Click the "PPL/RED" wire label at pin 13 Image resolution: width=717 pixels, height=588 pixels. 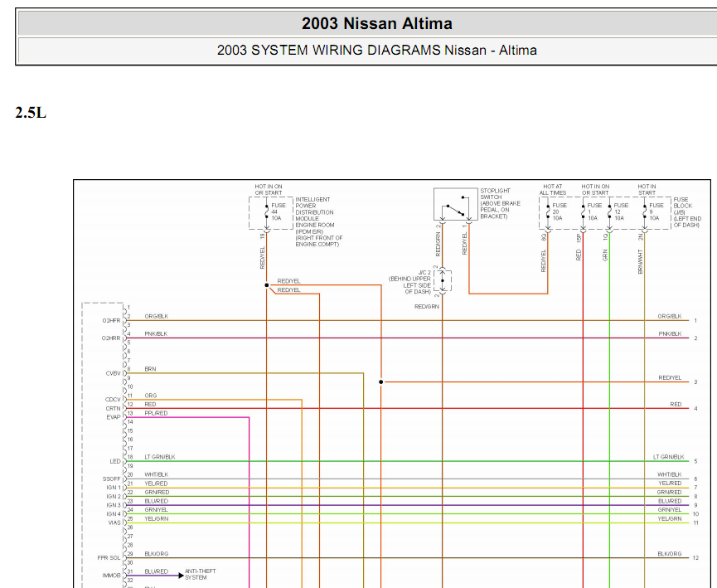156,413
